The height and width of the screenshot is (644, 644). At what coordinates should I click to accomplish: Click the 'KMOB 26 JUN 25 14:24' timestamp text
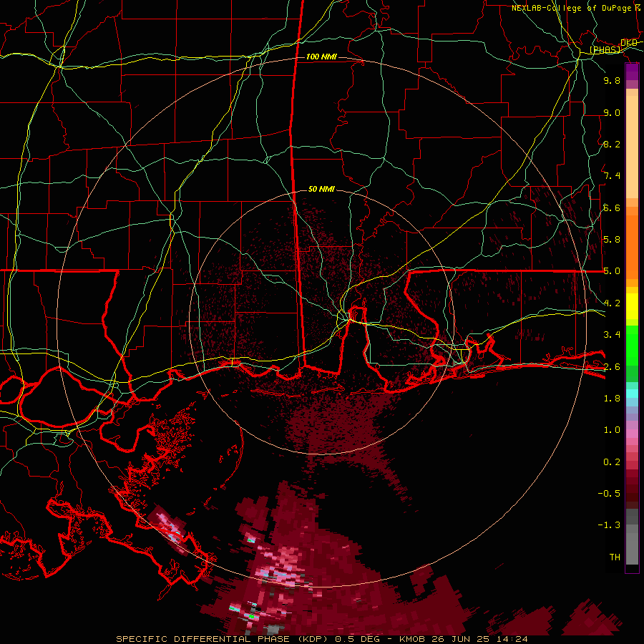[464, 639]
